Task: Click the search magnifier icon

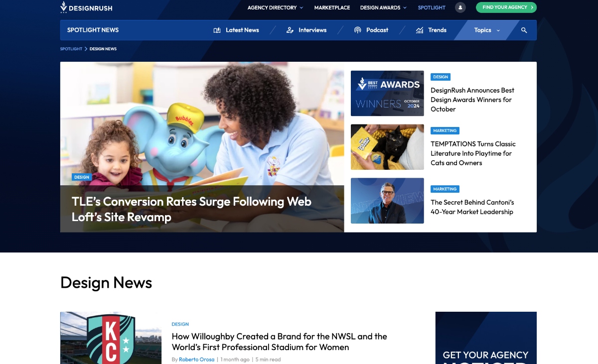Action: coord(524,30)
